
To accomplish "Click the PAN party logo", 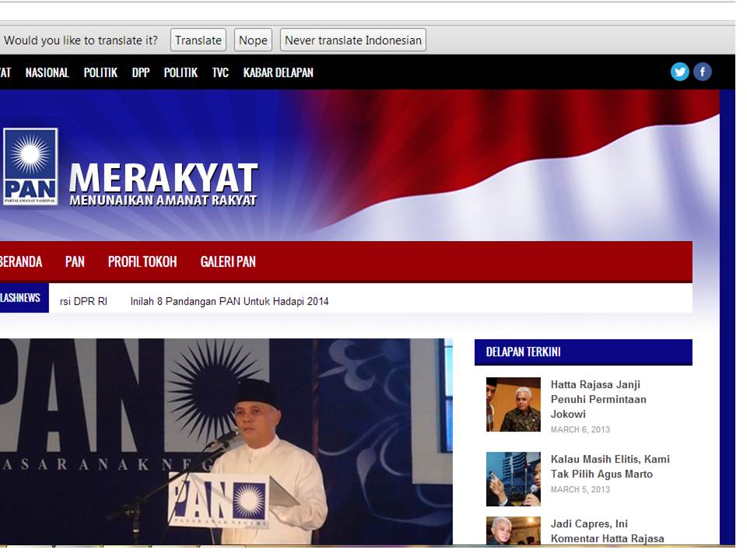I will click(30, 166).
